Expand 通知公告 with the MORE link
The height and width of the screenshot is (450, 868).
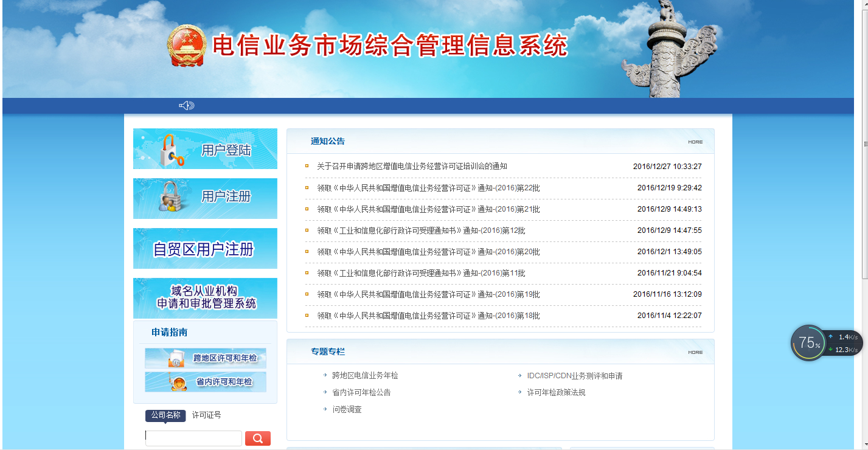click(x=695, y=142)
